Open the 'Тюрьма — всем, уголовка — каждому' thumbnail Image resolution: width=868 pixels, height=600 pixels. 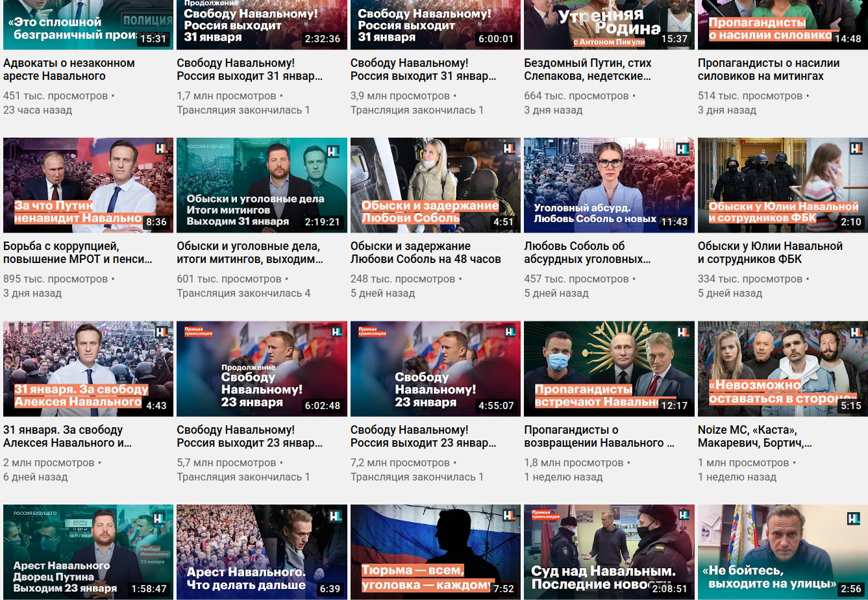point(436,552)
